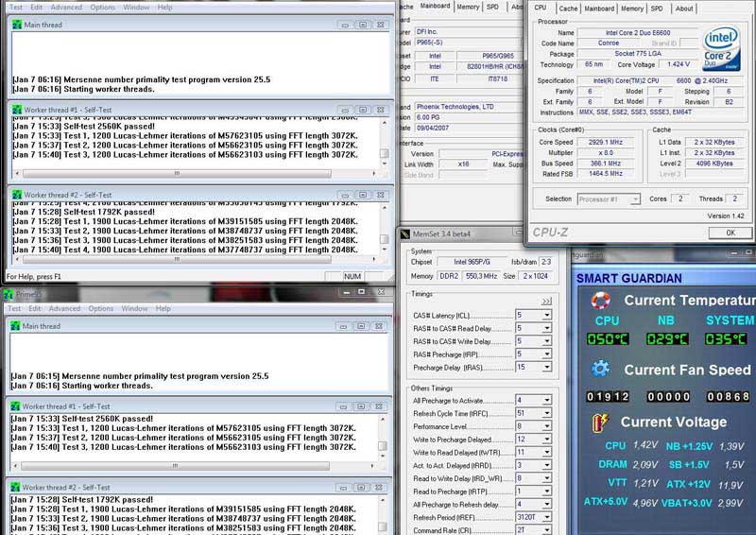Click the Rated FSB value '1464.5 MHz'
This screenshot has height=535, width=756.
606,174
